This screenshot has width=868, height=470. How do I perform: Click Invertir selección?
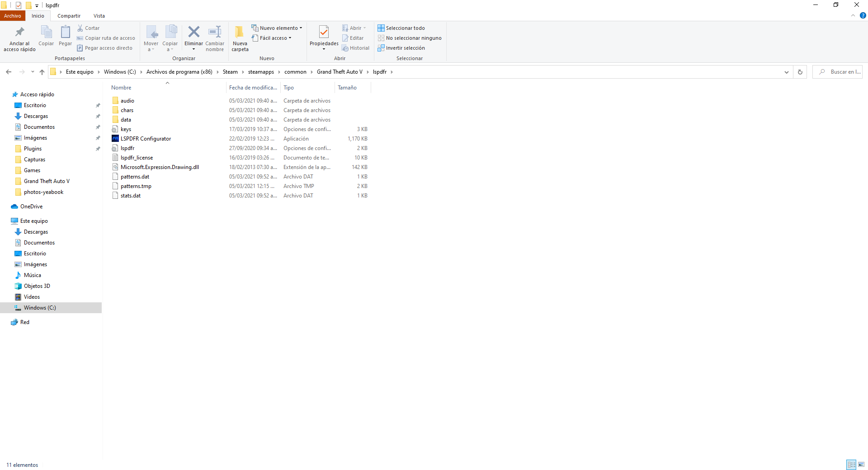pos(401,48)
